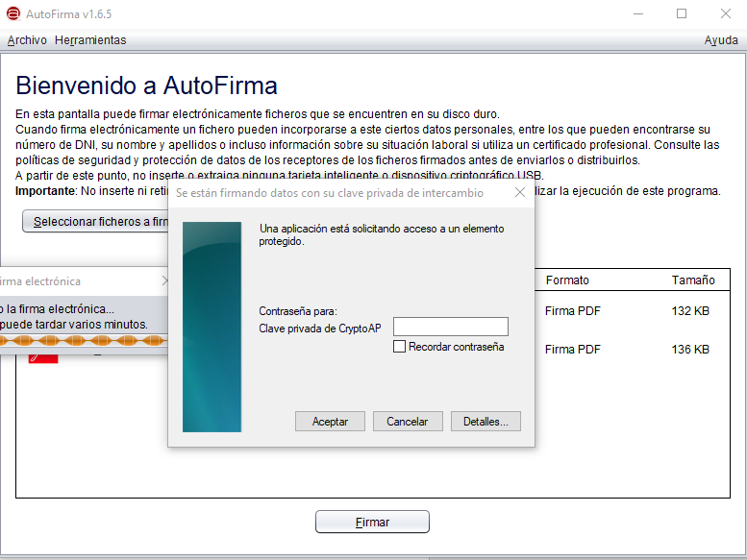747x560 pixels.
Task: Click Seleccionar ficheros a firmar button
Action: click(95, 221)
